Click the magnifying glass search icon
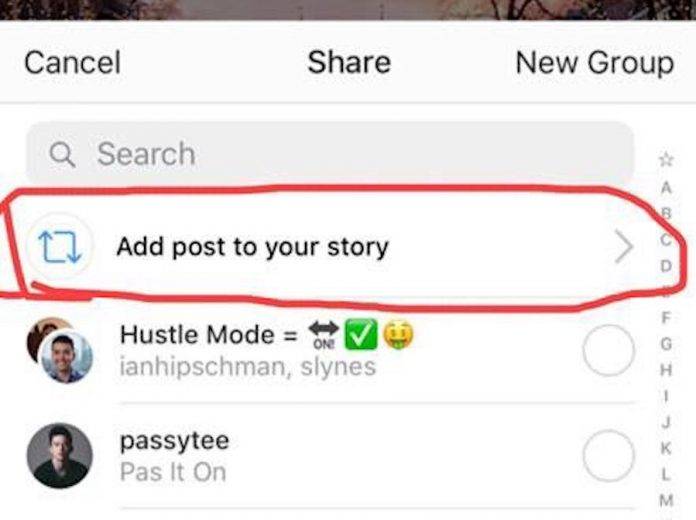The image size is (696, 520). (62, 154)
